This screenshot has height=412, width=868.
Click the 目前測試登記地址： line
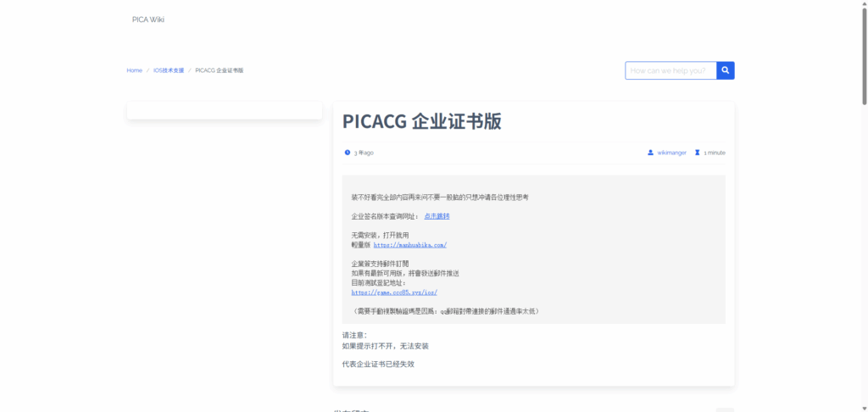[379, 282]
